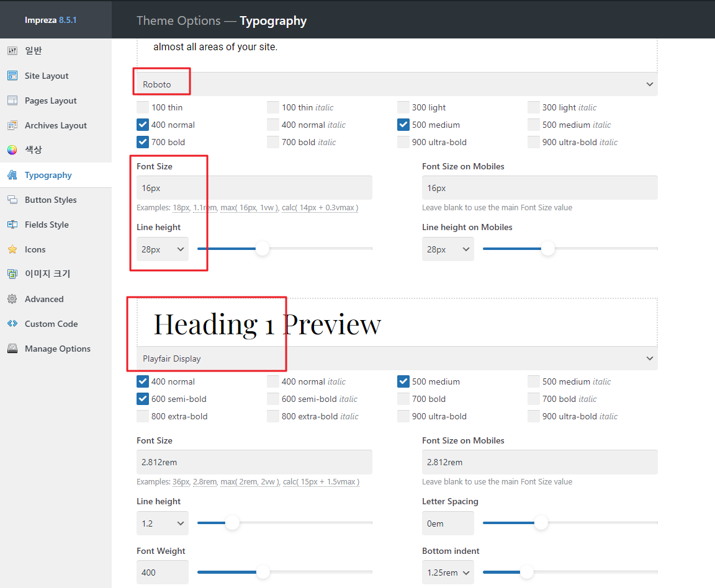Click the heading Line height slider handle
This screenshot has width=715, height=588.
click(x=232, y=522)
